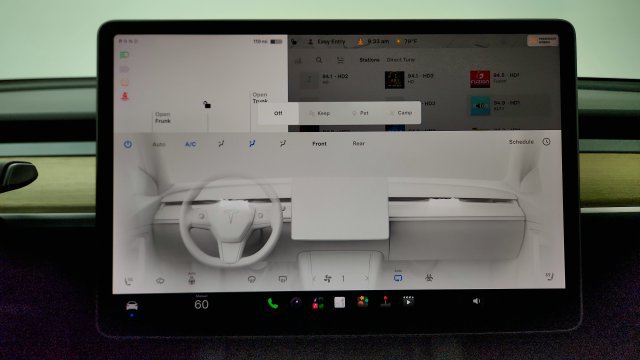
Task: Tap the headlights status indicator
Action: click(124, 55)
